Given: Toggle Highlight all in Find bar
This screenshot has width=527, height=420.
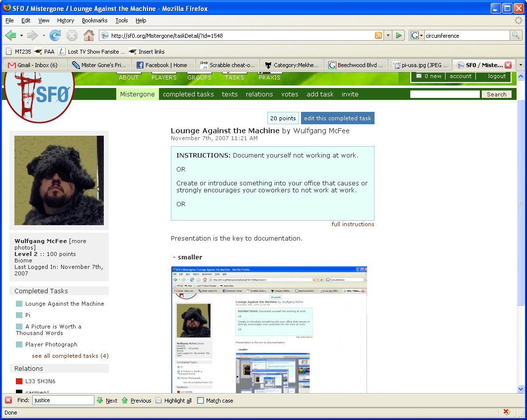Looking at the screenshot, I should [x=174, y=401].
